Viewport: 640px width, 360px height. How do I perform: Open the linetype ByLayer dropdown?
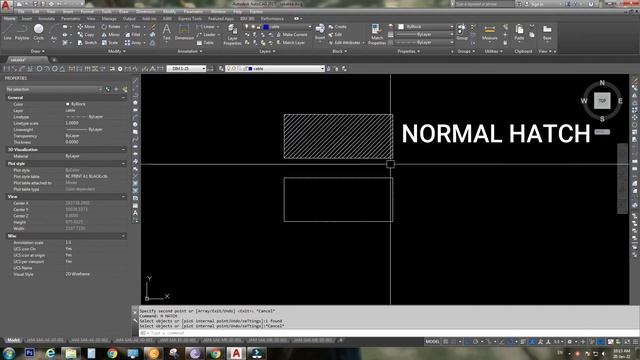424,42
